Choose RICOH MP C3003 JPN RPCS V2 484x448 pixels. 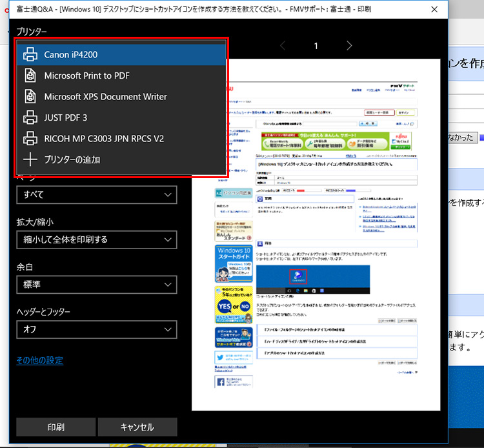pyautogui.click(x=104, y=138)
